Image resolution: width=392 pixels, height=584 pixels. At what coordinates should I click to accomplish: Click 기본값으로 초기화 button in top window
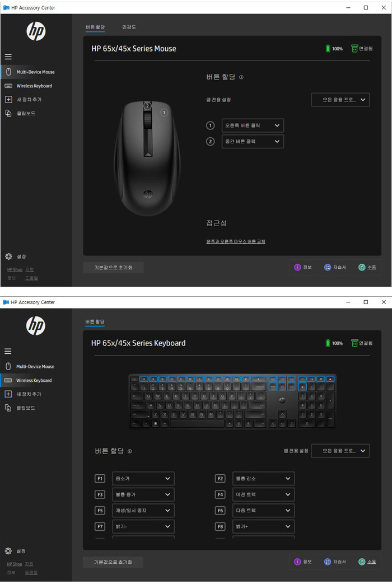(113, 268)
